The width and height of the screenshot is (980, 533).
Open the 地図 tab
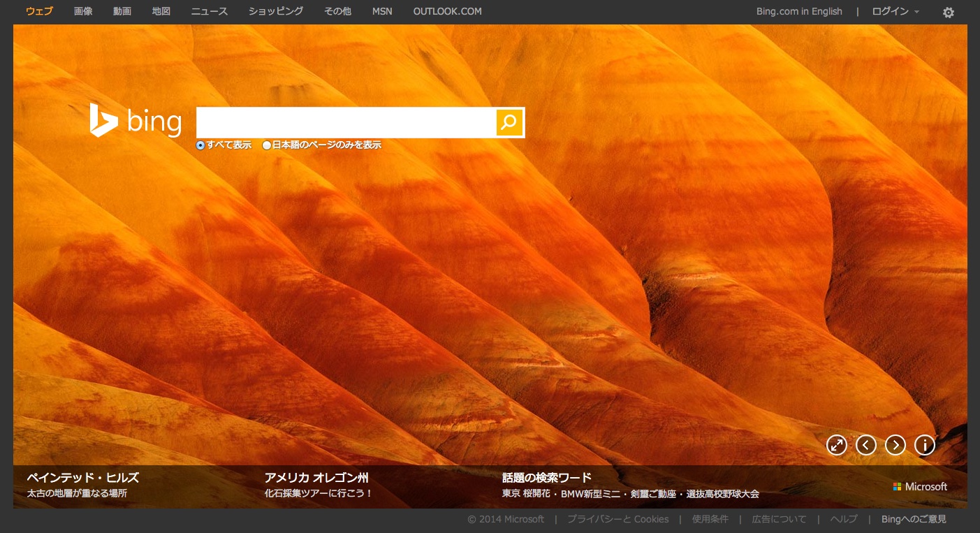161,11
